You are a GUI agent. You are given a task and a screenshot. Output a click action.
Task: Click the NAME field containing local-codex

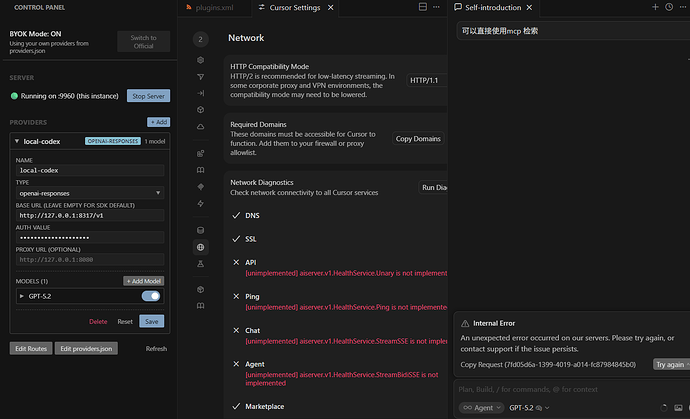90,170
